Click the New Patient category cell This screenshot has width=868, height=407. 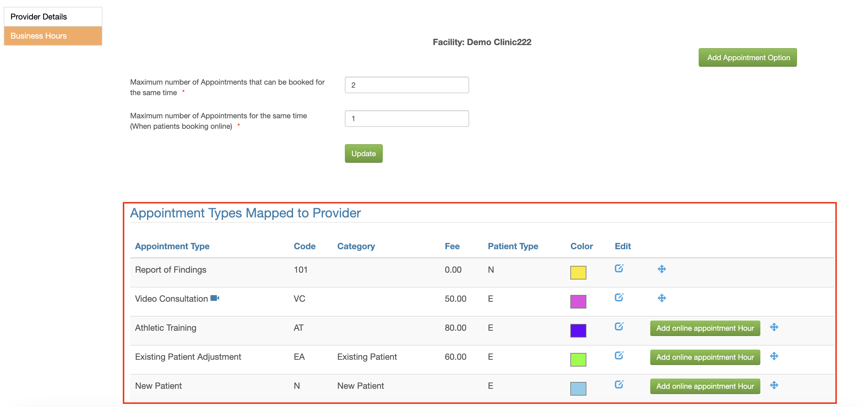(361, 386)
